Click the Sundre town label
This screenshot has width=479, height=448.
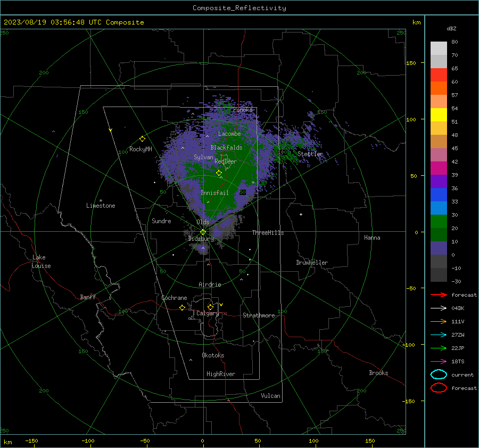(161, 221)
